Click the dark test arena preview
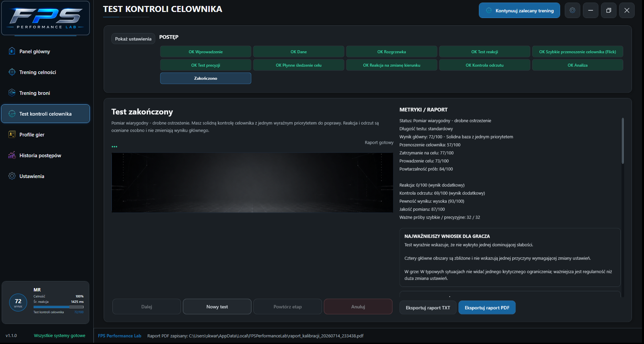Image resolution: width=644 pixels, height=344 pixels. [x=252, y=183]
